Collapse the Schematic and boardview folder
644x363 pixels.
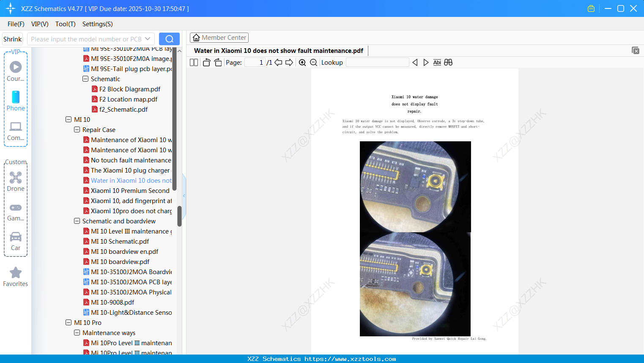pyautogui.click(x=77, y=221)
